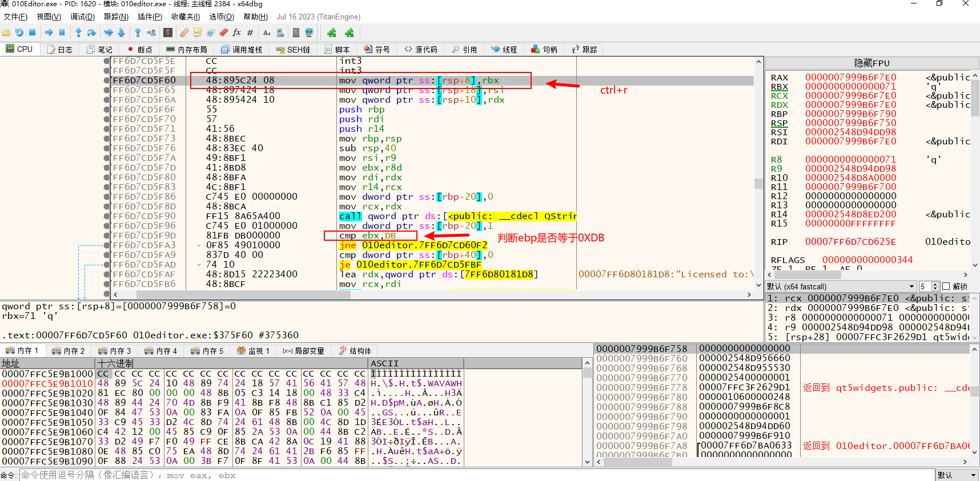The height and width of the screenshot is (481, 980).
Task: Open variables via the # icon
Action: click(x=250, y=33)
